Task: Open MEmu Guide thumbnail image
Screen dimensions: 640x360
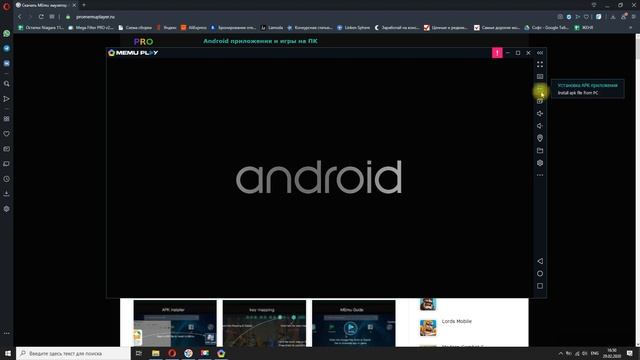Action: click(353, 323)
